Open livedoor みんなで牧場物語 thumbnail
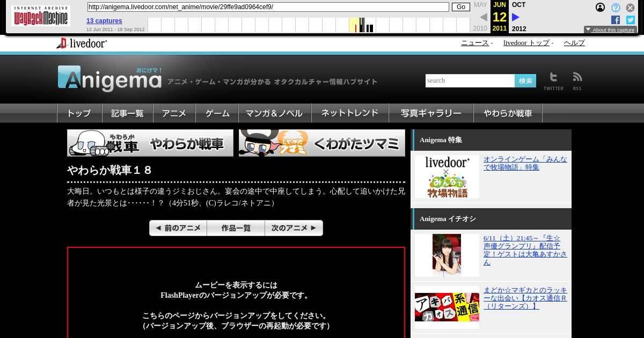 coord(447,177)
